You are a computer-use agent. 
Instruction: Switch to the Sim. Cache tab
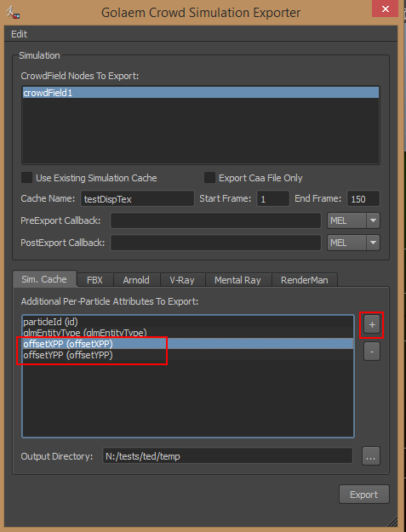[44, 279]
